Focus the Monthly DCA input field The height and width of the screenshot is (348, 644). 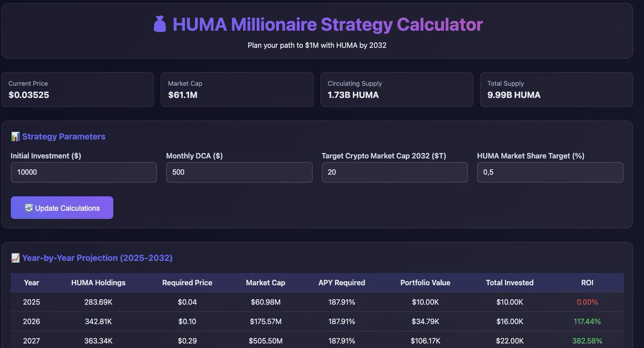239,172
